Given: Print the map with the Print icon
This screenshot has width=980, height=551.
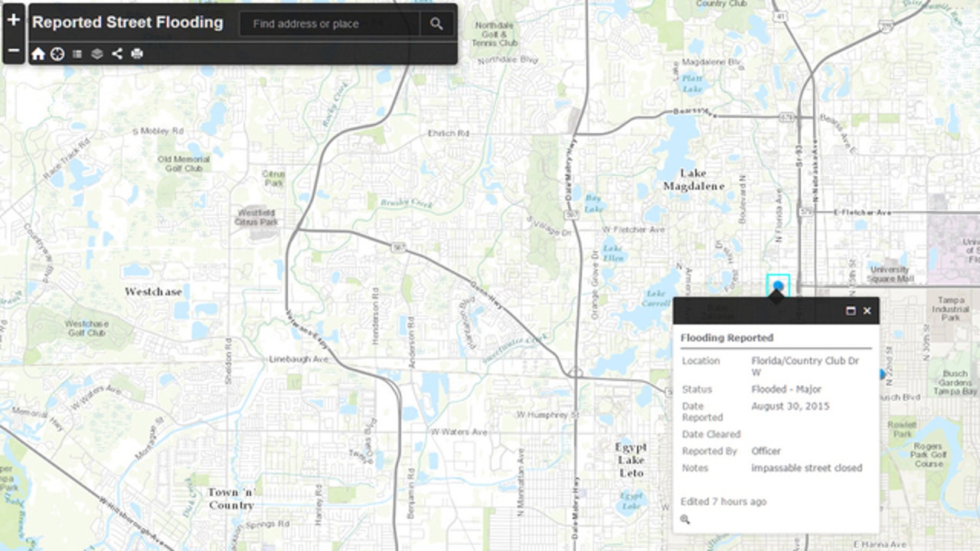Looking at the screenshot, I should click(136, 54).
